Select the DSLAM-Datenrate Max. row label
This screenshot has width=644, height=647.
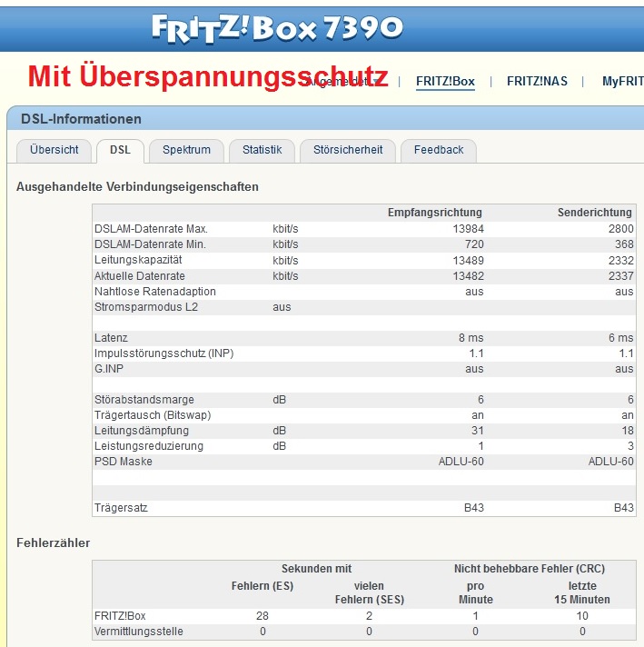point(151,229)
